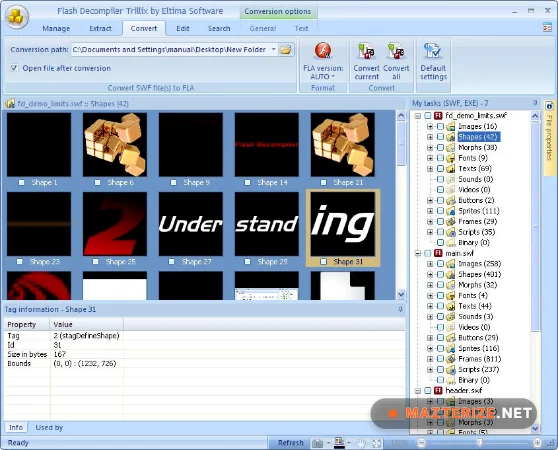Check the Shape 25 checkbox

click(x=95, y=261)
